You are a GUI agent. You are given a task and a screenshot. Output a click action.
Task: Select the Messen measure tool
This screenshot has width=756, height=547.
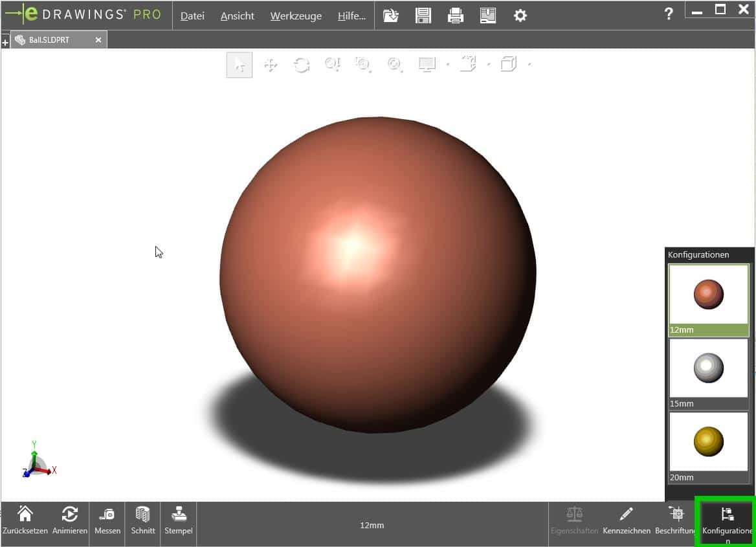click(107, 520)
